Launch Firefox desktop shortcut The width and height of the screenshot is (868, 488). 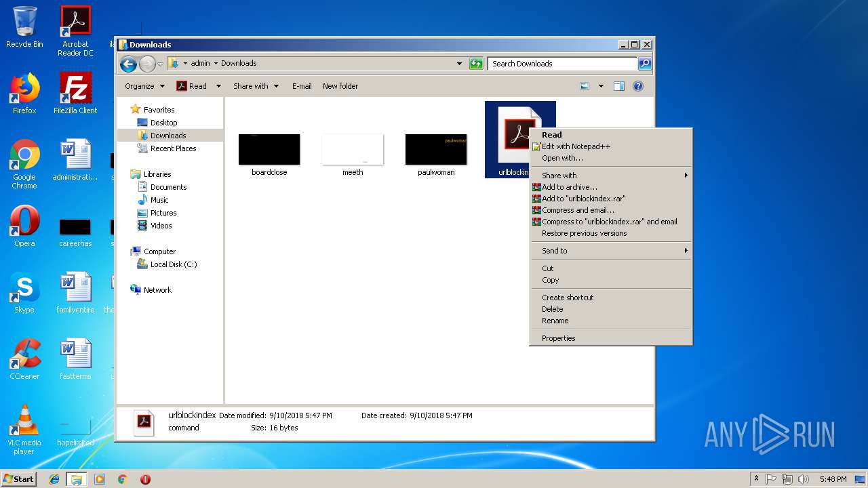point(24,94)
